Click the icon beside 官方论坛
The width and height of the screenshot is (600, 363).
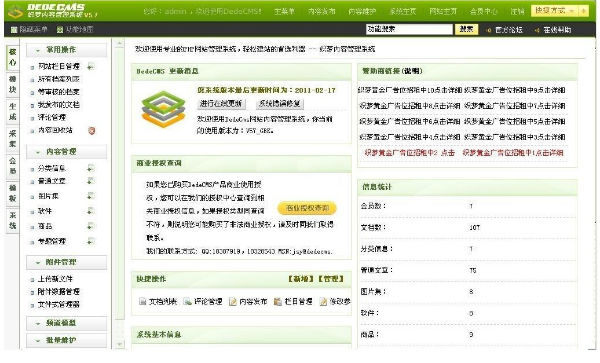tap(488, 30)
